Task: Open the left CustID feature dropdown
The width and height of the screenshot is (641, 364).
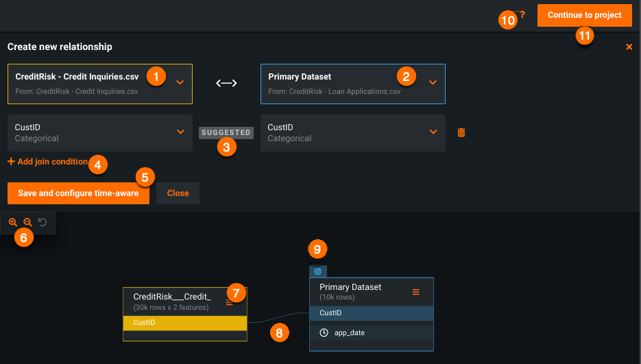Action: tap(180, 132)
